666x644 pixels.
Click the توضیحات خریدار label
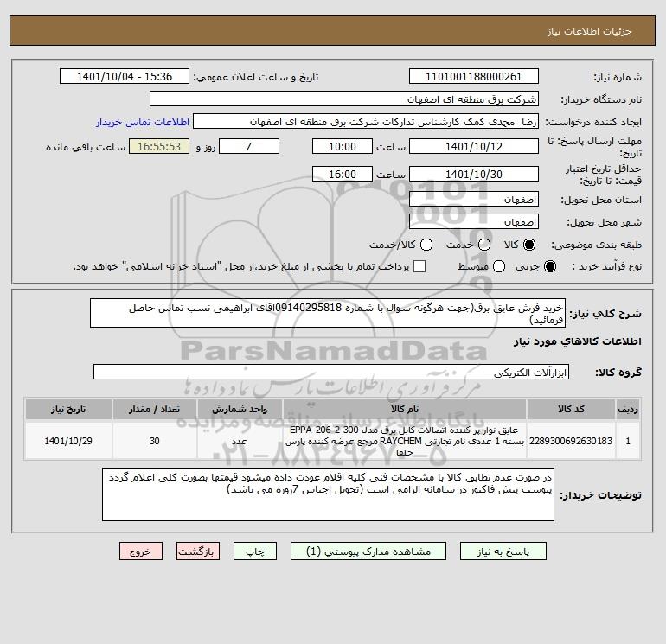point(600,495)
